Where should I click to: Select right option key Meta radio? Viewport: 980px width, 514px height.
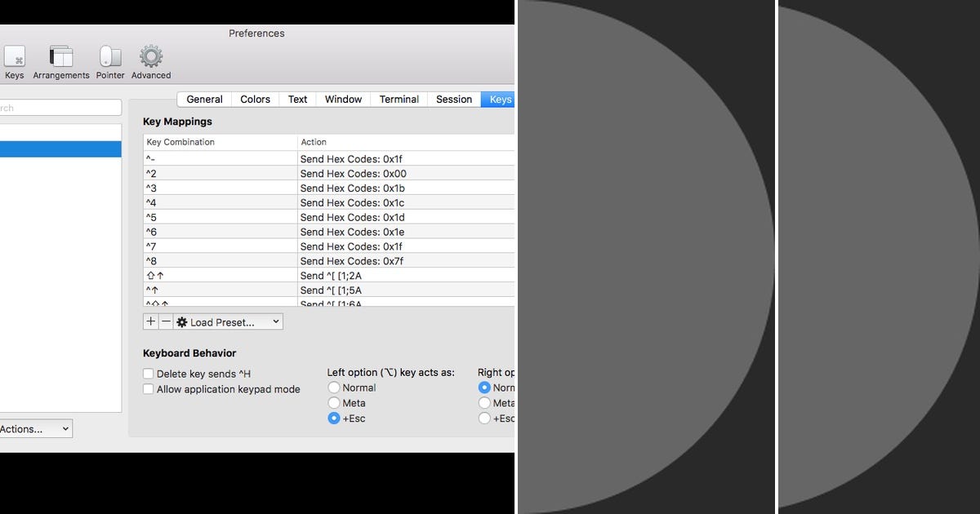[x=484, y=403]
